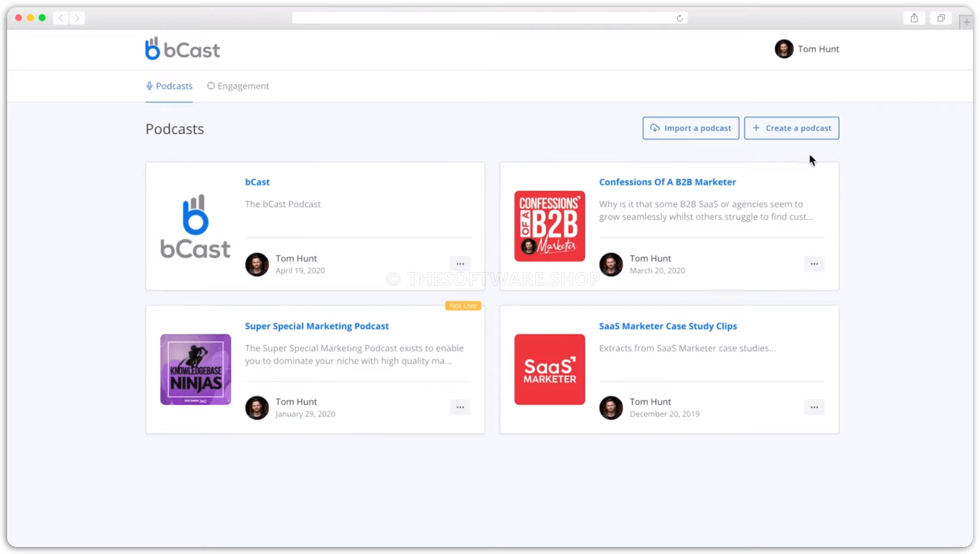
Task: Click the browser forward arrow
Action: (77, 18)
